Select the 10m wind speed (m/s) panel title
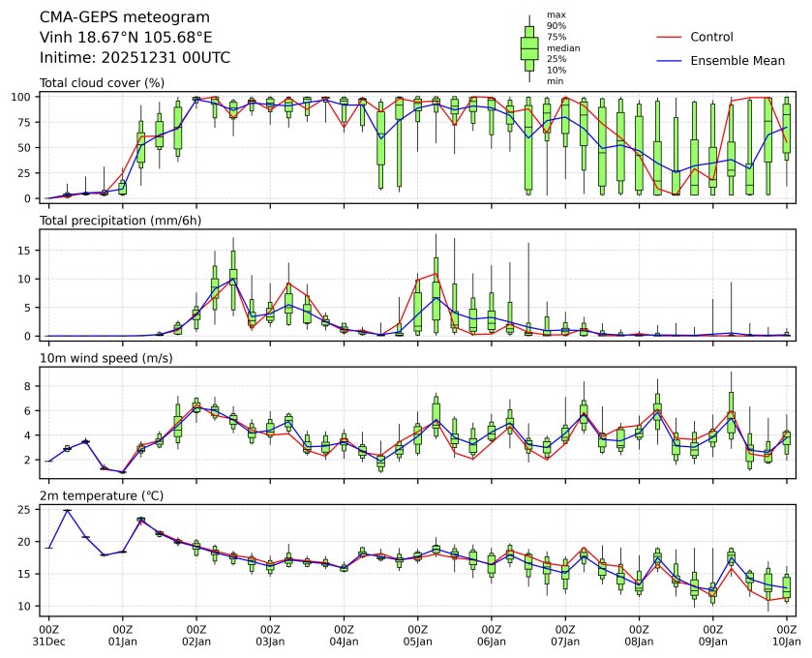 click(x=106, y=358)
